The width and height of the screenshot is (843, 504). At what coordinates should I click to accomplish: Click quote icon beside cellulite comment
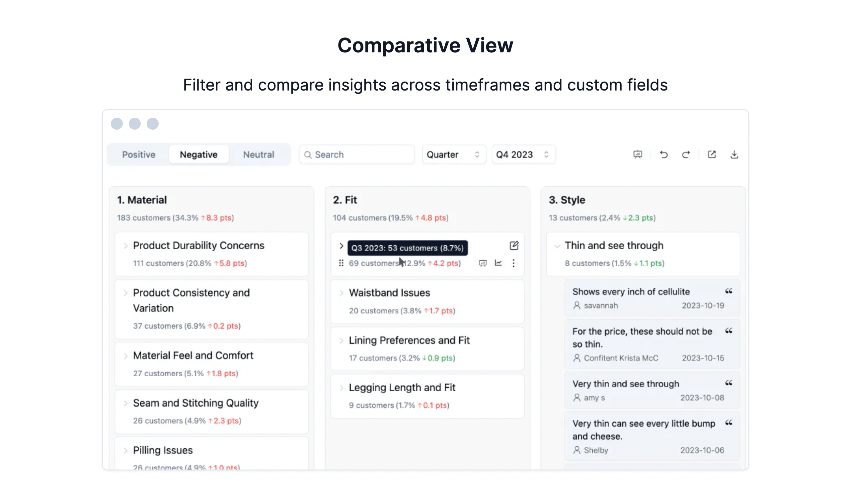pos(728,291)
